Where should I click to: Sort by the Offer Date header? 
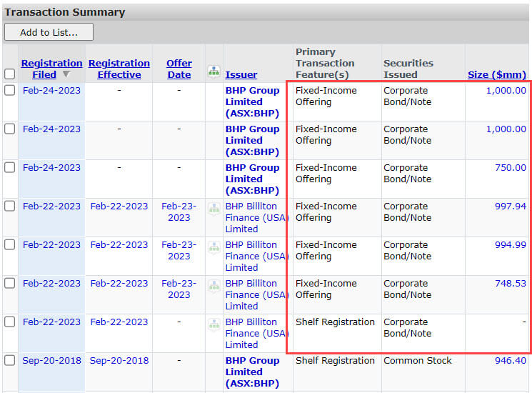point(179,69)
